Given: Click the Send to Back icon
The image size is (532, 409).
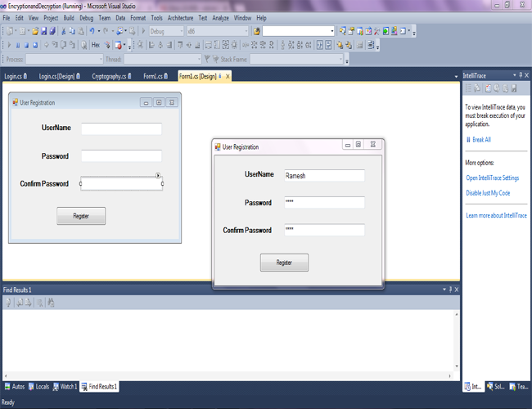Looking at the screenshot, I should pyautogui.click(x=349, y=45).
